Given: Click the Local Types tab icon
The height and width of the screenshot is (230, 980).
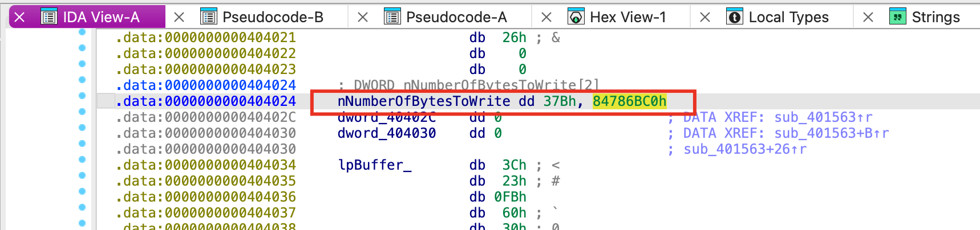Looking at the screenshot, I should [x=735, y=17].
